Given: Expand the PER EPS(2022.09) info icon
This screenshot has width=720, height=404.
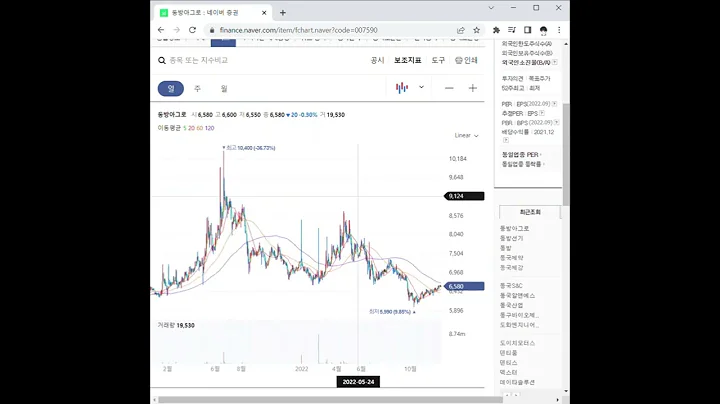Looking at the screenshot, I should click(554, 104).
